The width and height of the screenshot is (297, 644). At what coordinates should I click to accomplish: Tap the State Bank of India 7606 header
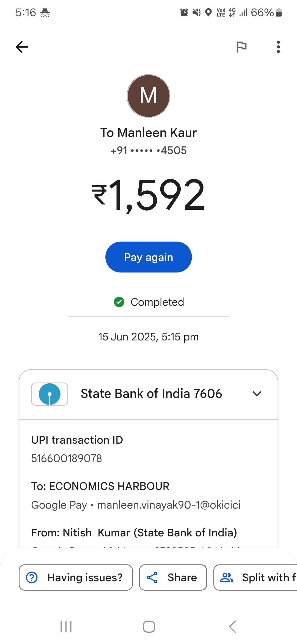pos(151,394)
